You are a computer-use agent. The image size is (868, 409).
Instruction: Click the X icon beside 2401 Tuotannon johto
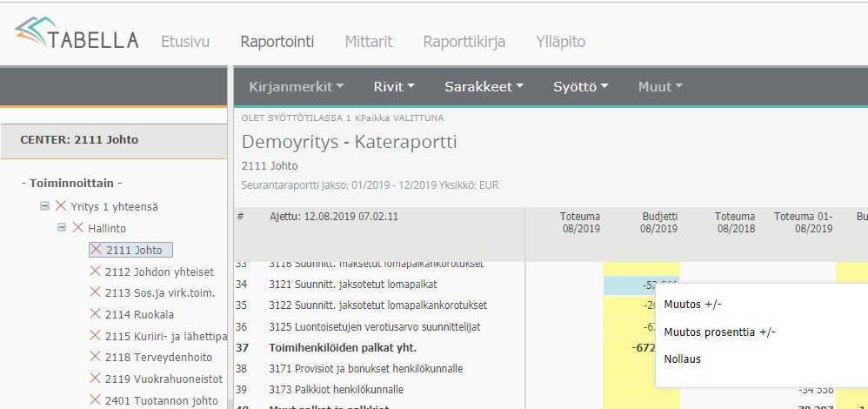tap(96, 400)
